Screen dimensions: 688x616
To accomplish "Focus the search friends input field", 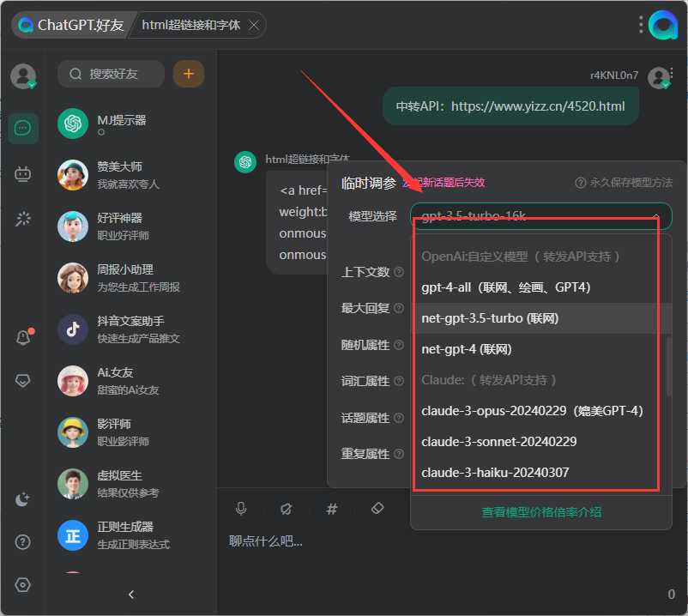I will coord(111,74).
